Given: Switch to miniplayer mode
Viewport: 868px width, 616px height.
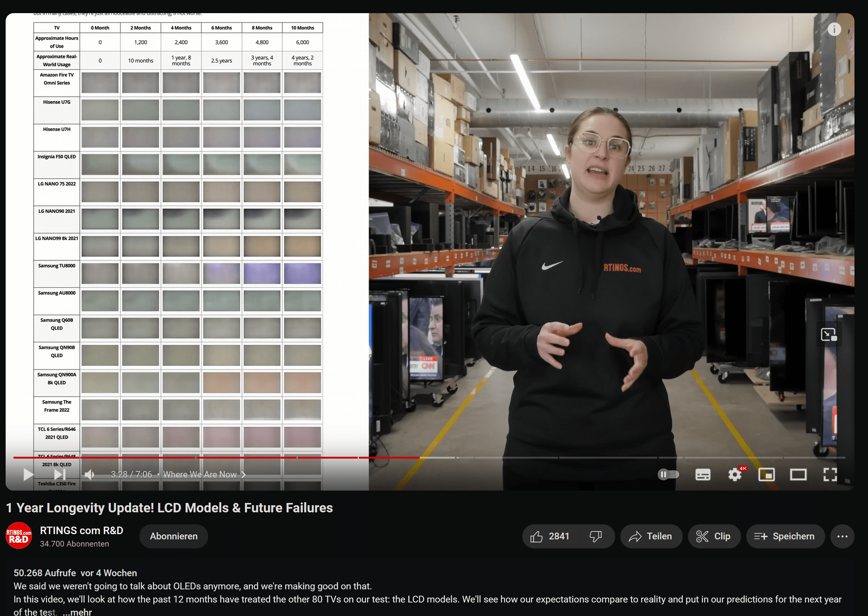Looking at the screenshot, I should [766, 474].
